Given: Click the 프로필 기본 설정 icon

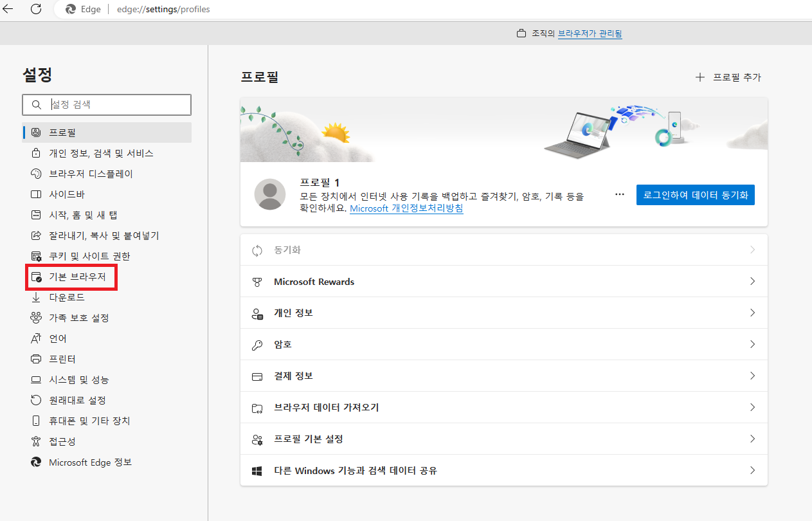Looking at the screenshot, I should click(x=257, y=439).
